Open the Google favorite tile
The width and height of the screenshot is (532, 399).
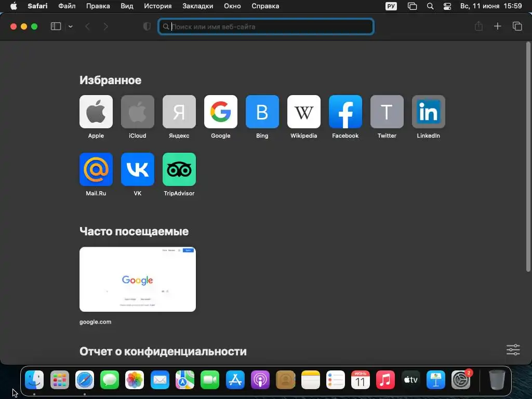220,112
